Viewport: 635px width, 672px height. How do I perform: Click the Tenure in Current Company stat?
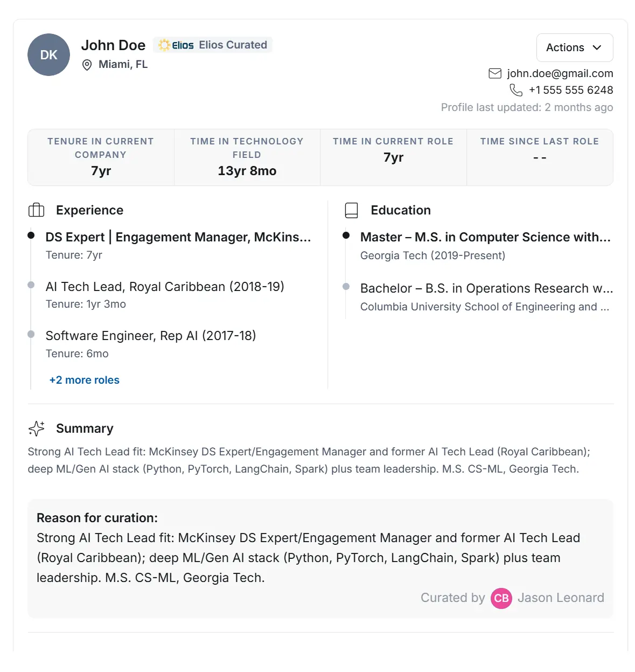101,157
